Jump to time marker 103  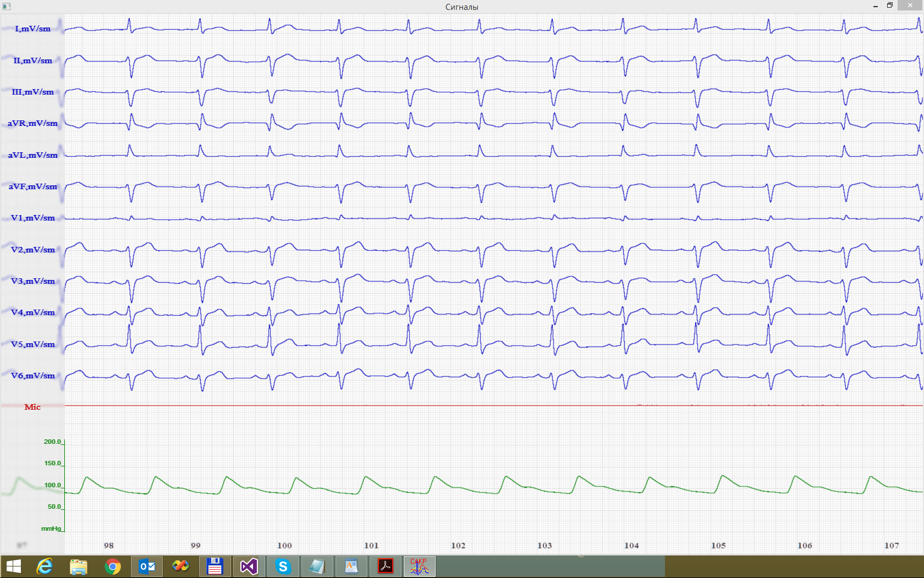[x=544, y=546]
